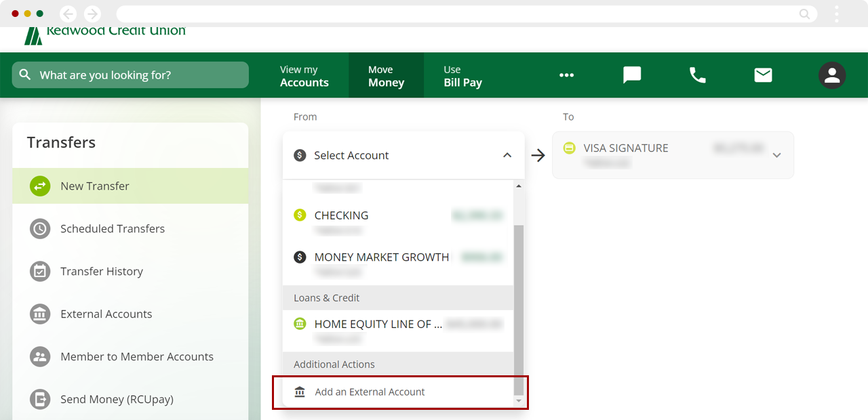Open Member to Member Accounts

click(x=130, y=356)
